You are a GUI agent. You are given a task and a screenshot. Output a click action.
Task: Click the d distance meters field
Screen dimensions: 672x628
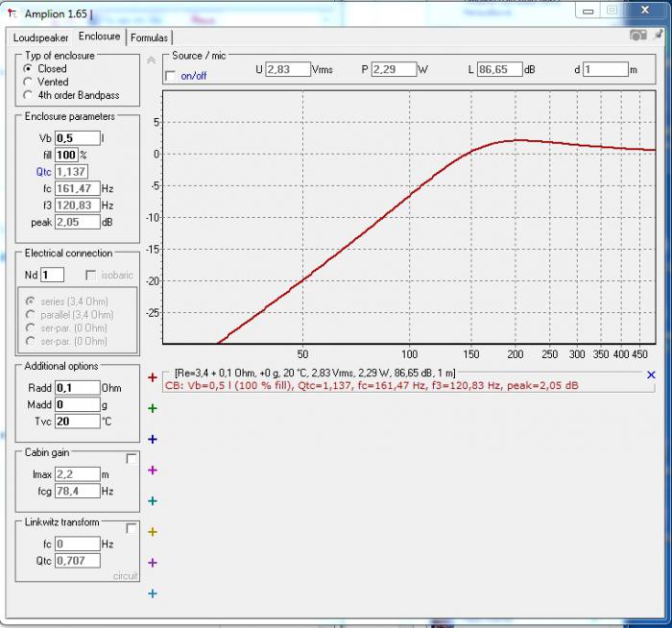click(606, 69)
